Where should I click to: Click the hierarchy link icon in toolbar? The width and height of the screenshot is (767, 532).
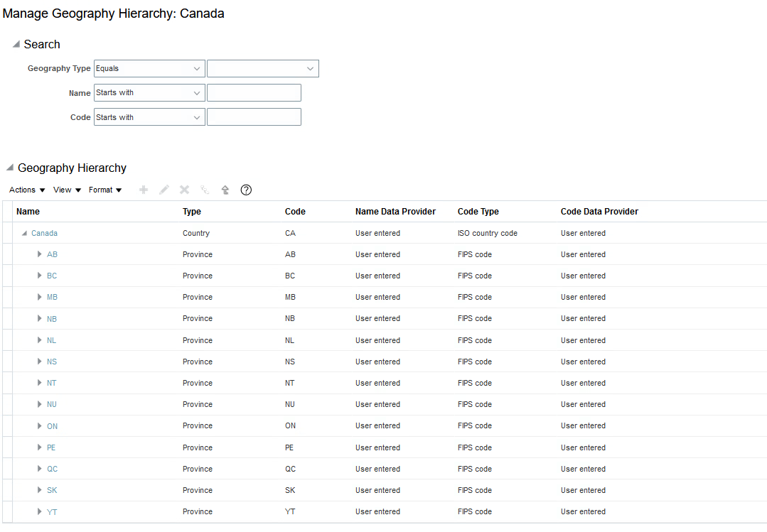point(205,190)
